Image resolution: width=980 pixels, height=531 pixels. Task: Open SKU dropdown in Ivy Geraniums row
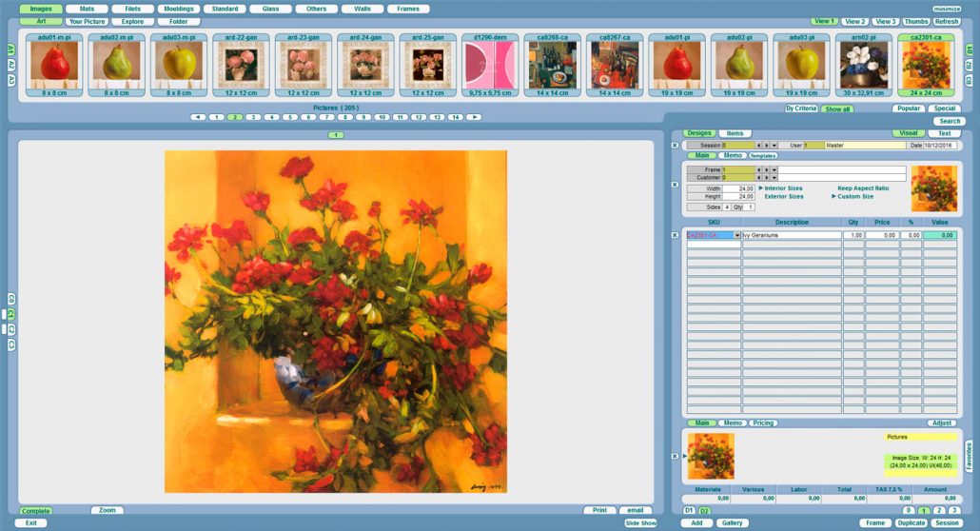(x=737, y=235)
